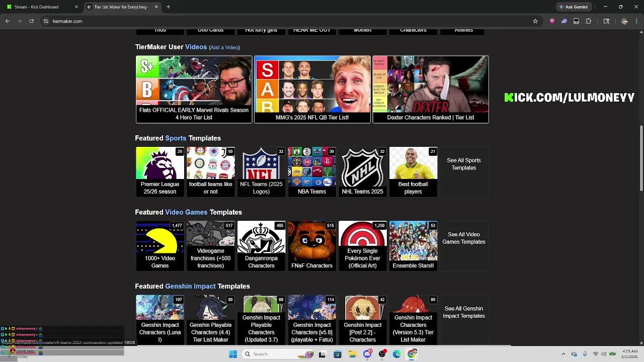The image size is (644, 362).
Task: Open OBS Studio from the taskbar
Action: [x=382, y=354]
